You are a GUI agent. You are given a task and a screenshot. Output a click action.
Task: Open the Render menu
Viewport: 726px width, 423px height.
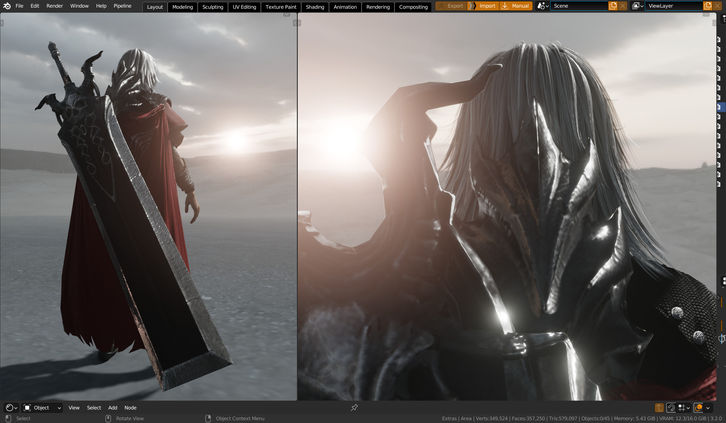55,6
